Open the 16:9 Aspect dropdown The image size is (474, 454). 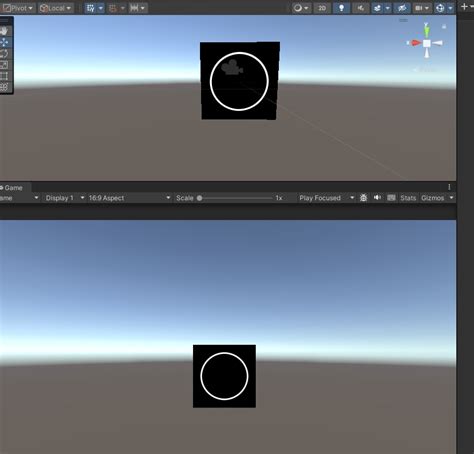point(129,198)
